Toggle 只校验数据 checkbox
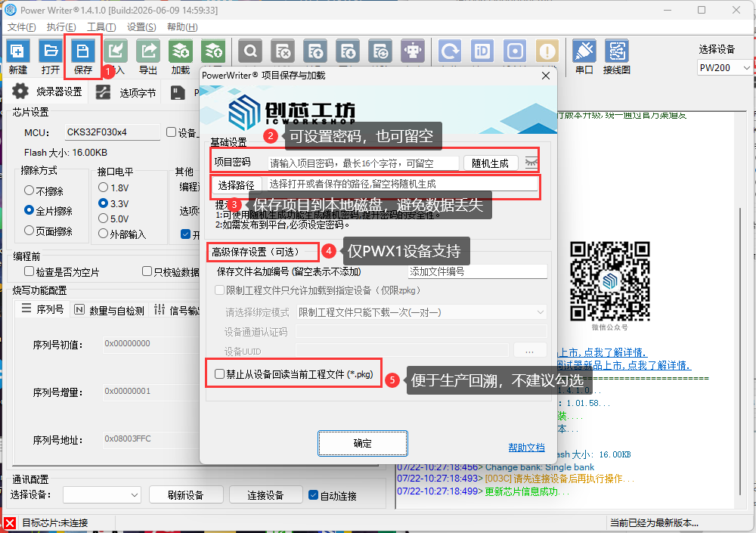This screenshot has height=533, width=756. pyautogui.click(x=147, y=271)
